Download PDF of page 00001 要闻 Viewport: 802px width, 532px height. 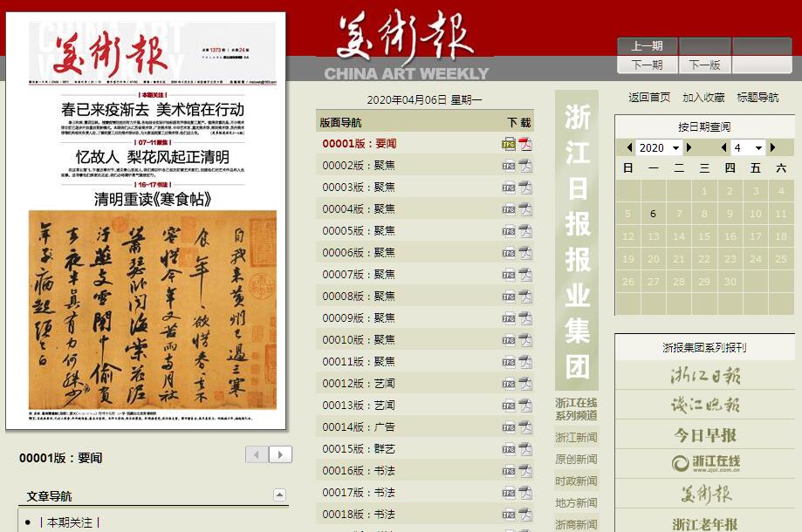524,144
